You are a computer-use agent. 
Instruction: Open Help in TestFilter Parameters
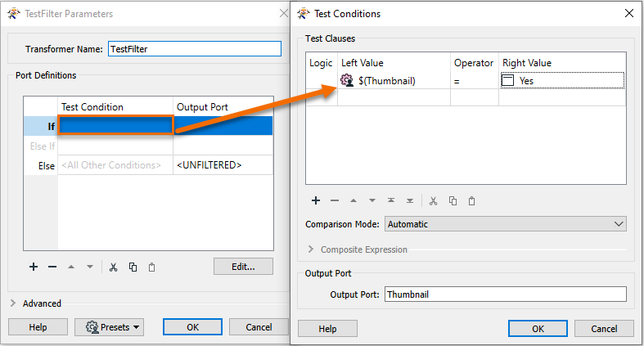click(x=38, y=327)
